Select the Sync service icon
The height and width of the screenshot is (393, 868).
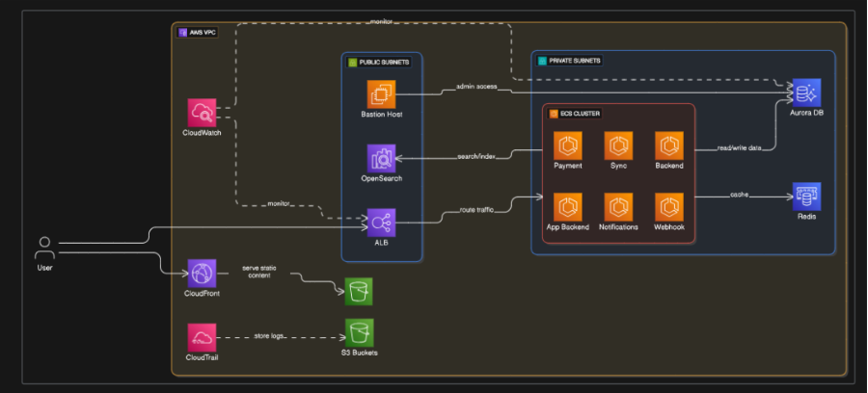[x=618, y=145]
